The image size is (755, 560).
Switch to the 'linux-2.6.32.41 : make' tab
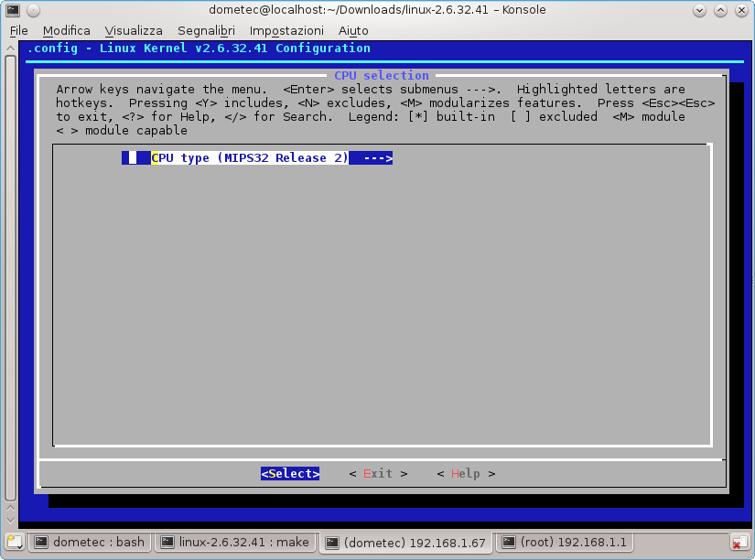click(234, 542)
